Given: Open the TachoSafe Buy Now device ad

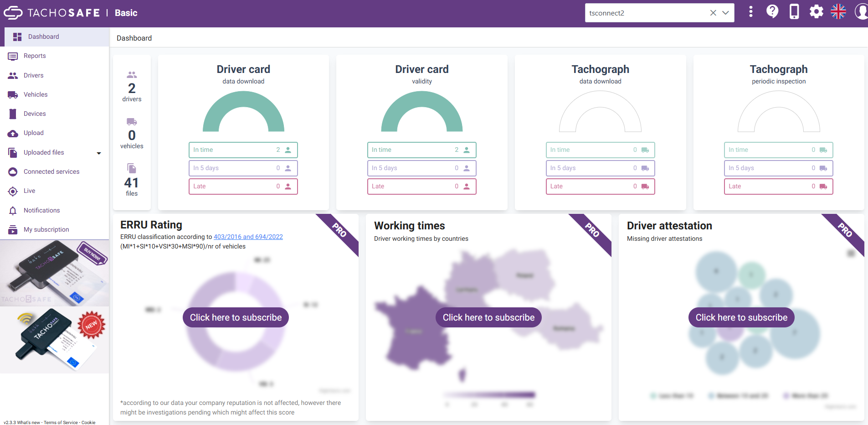Looking at the screenshot, I should (x=55, y=273).
